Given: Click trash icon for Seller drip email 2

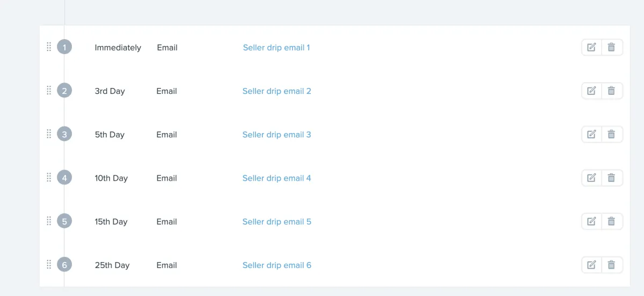Looking at the screenshot, I should coord(611,91).
